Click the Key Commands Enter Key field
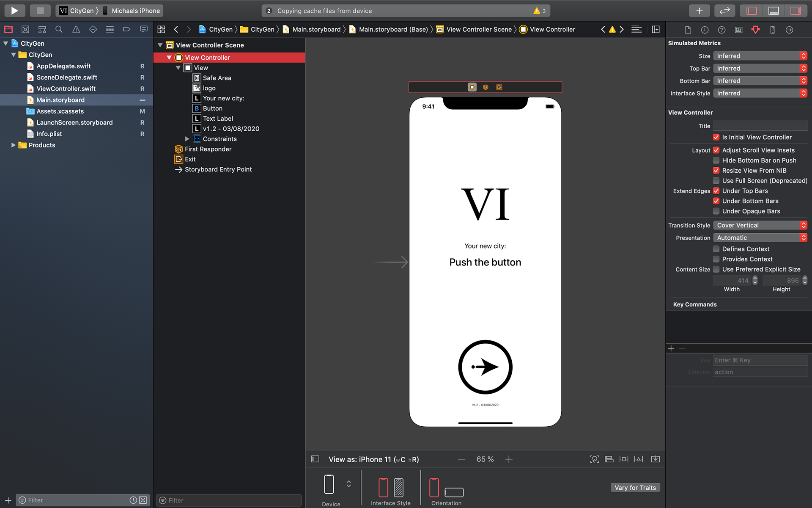Viewport: 812px width, 508px height. click(760, 360)
